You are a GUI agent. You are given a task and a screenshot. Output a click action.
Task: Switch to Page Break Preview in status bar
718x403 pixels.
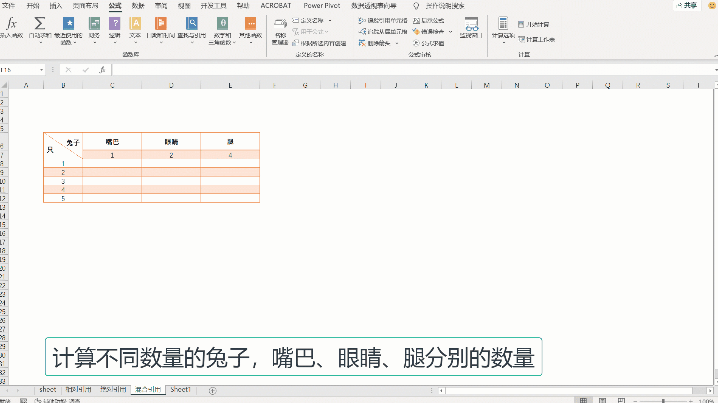pyautogui.click(x=621, y=400)
